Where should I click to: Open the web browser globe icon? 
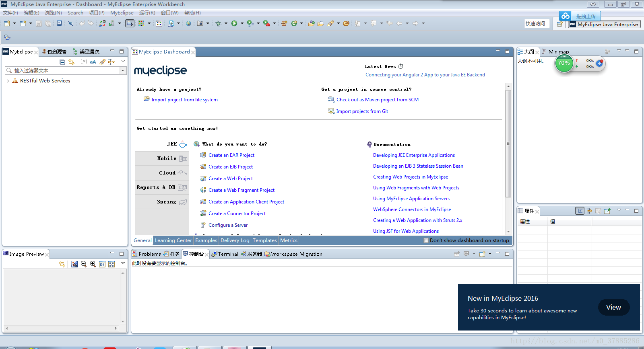pos(188,23)
